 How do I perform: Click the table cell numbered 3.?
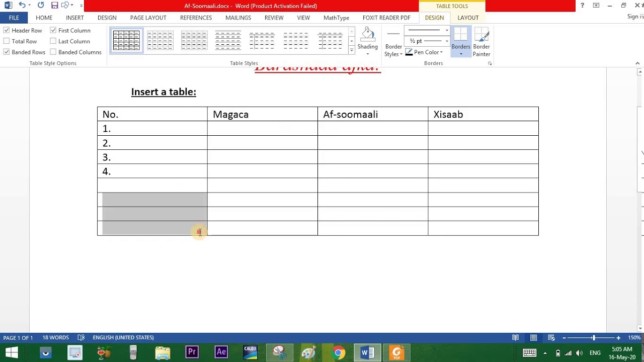click(x=152, y=157)
